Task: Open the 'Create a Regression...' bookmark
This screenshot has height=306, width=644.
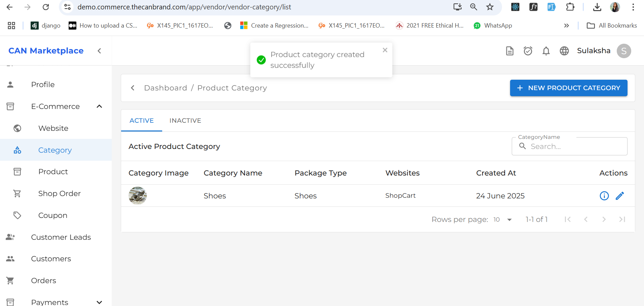Action: (274, 26)
